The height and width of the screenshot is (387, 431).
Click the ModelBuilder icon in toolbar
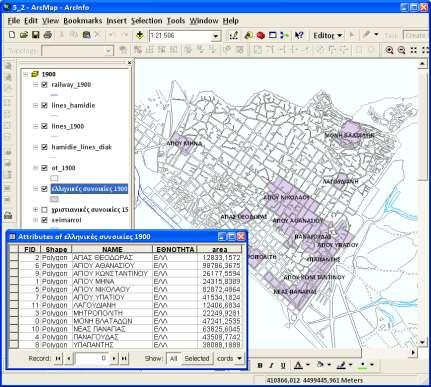click(x=284, y=35)
